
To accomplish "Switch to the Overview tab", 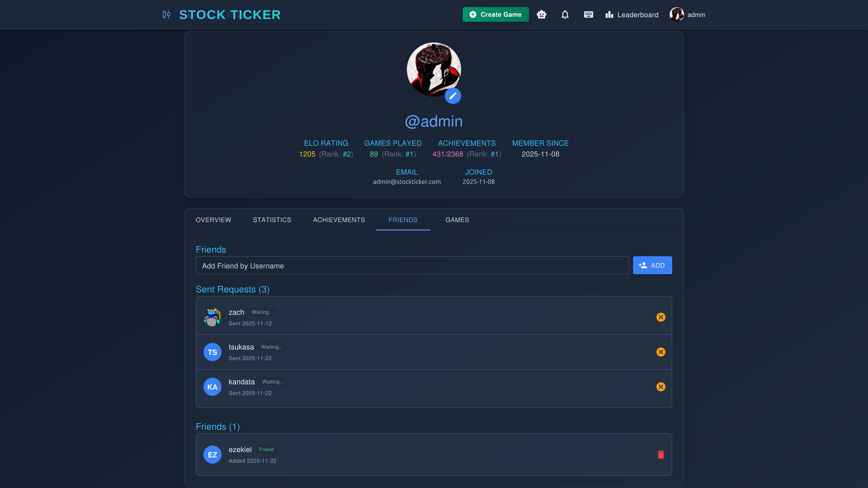I will point(213,220).
